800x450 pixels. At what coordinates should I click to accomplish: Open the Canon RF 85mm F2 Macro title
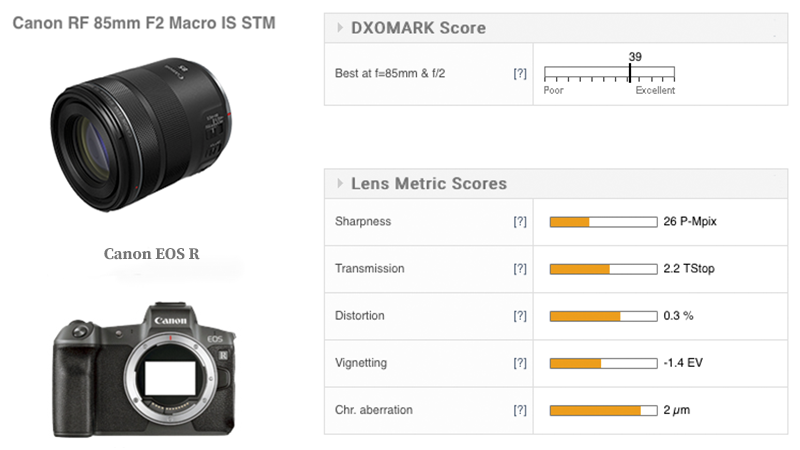(x=144, y=22)
